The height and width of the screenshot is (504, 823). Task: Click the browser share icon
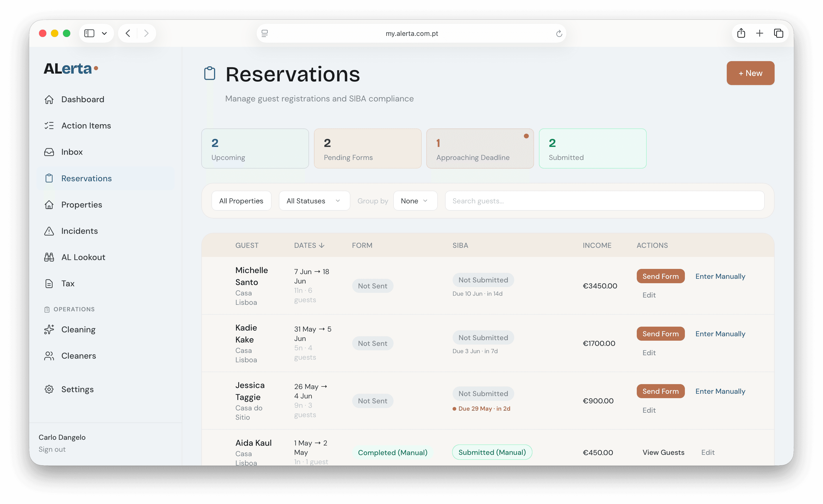[741, 33]
